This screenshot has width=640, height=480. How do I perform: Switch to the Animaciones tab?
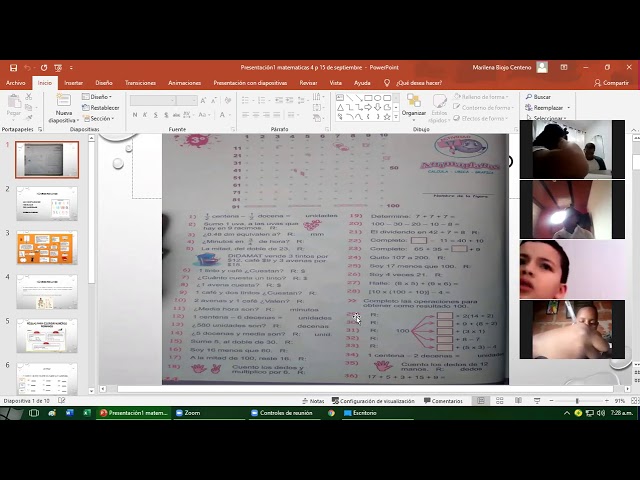(x=184, y=83)
